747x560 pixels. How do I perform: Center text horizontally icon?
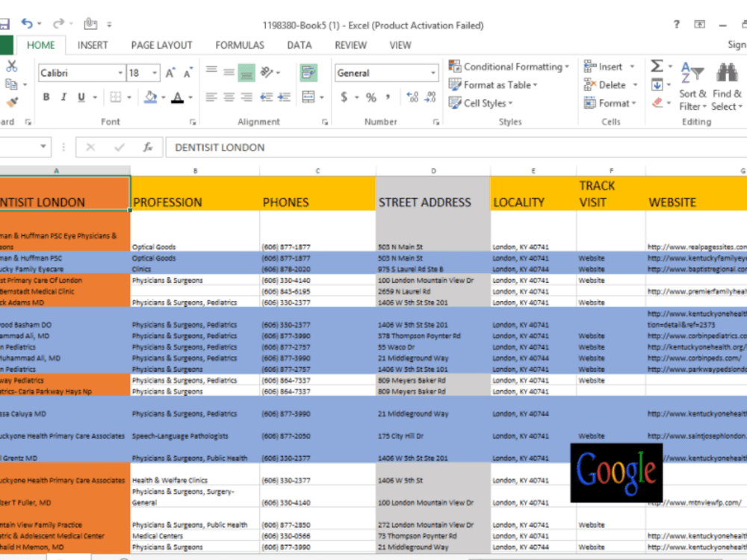[229, 97]
